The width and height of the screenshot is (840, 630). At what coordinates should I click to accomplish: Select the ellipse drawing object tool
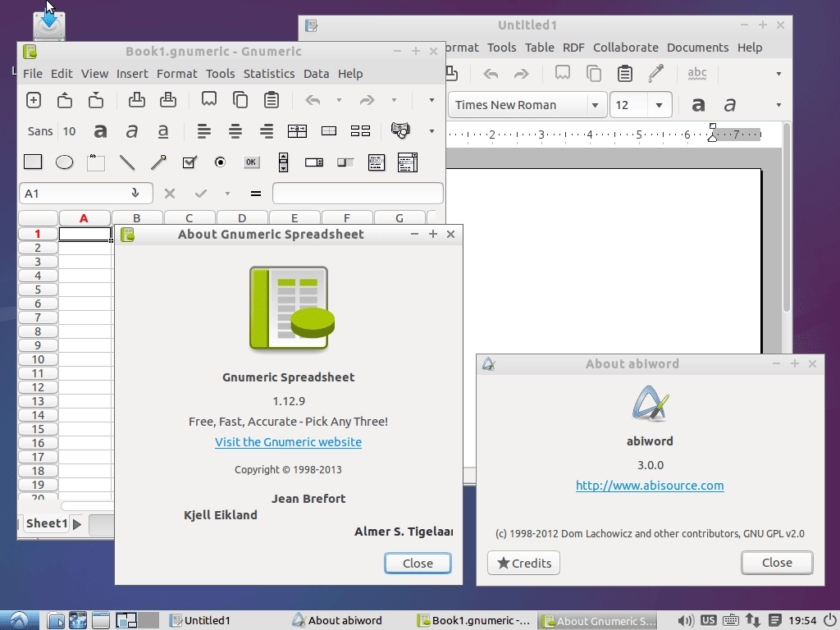coord(64,162)
